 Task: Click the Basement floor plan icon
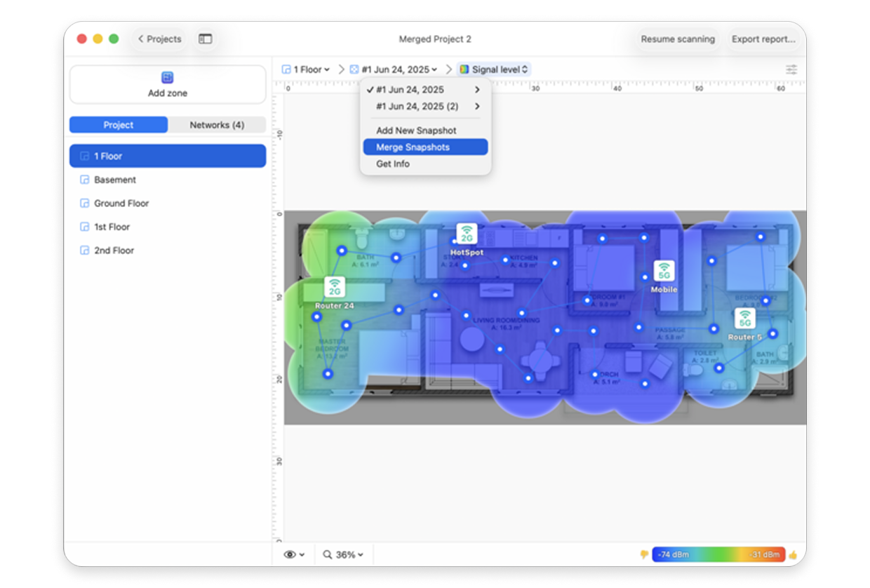click(x=85, y=180)
